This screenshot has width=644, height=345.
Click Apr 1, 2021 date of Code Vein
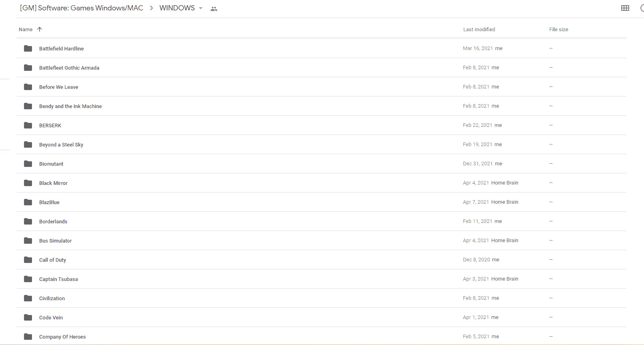pyautogui.click(x=476, y=317)
